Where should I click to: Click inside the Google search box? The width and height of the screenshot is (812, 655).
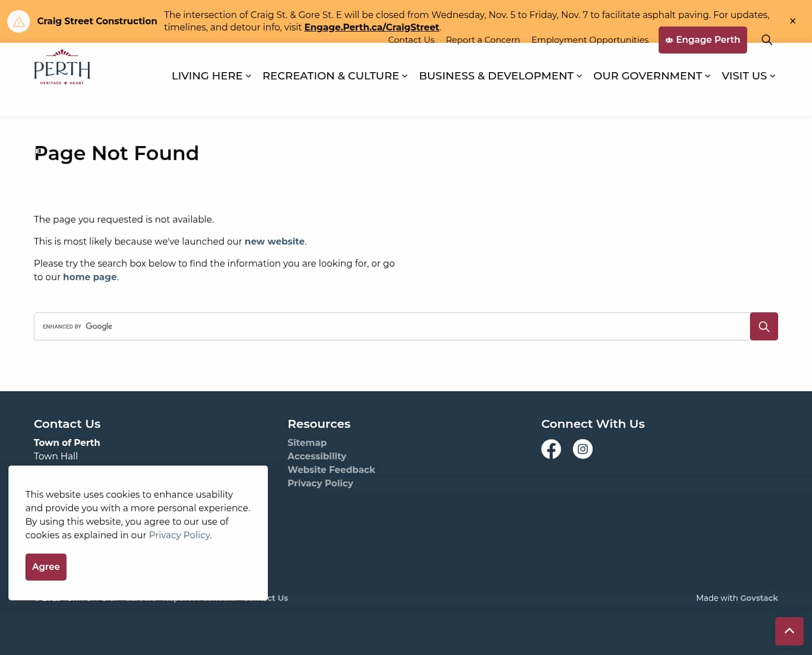389,326
